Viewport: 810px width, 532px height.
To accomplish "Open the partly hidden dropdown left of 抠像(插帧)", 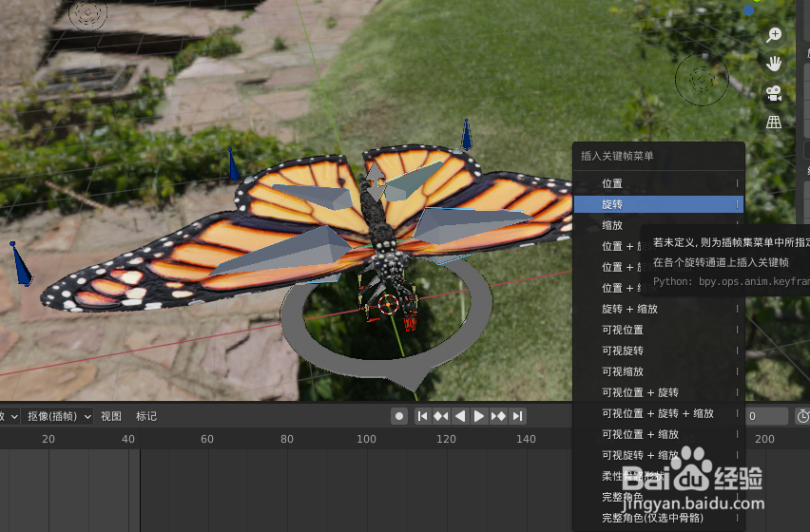I will tap(10, 416).
